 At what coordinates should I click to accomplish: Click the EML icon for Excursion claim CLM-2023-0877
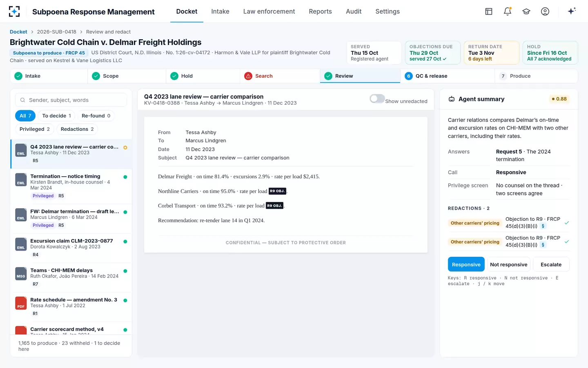21,244
